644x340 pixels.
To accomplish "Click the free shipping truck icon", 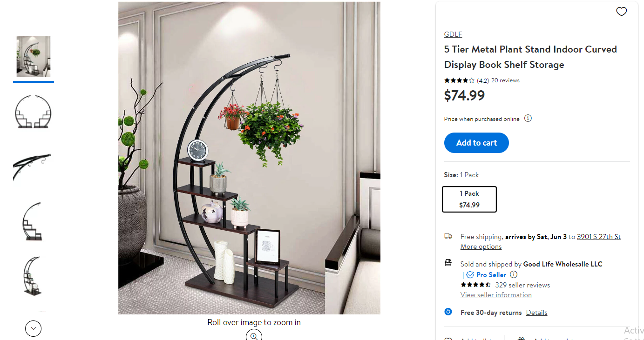I will click(x=448, y=236).
